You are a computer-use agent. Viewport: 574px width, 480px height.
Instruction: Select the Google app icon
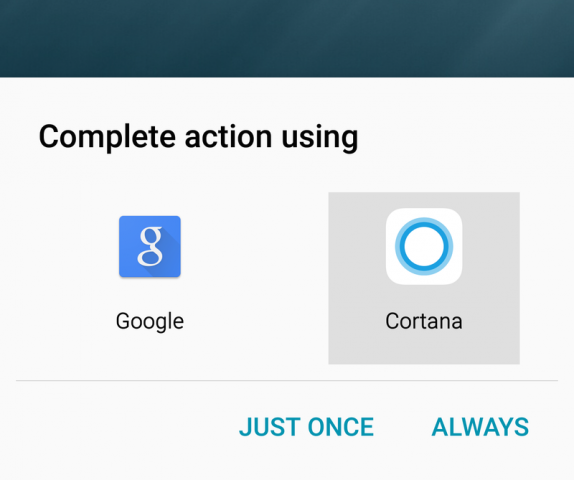[150, 246]
